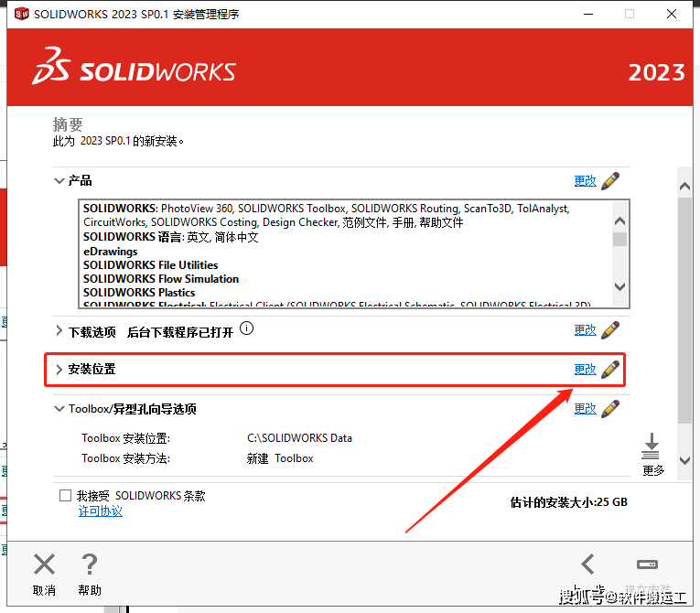This screenshot has height=613, width=700.
Task: Select SOLIDWORKS Flow Simulation in the list
Action: [161, 279]
